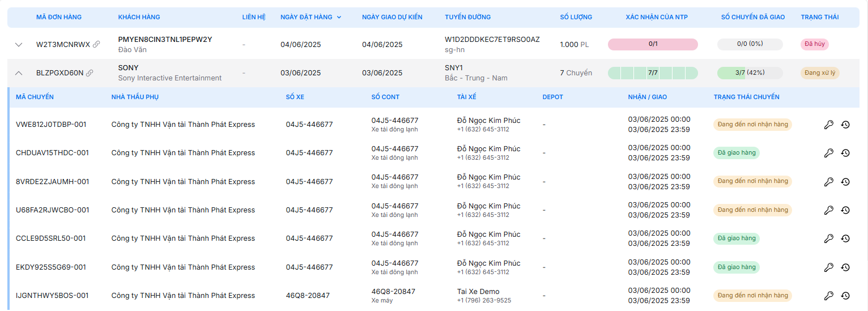The image size is (868, 311).
Task: Expand order row W2T3MCNRWX
Action: pos(19,44)
